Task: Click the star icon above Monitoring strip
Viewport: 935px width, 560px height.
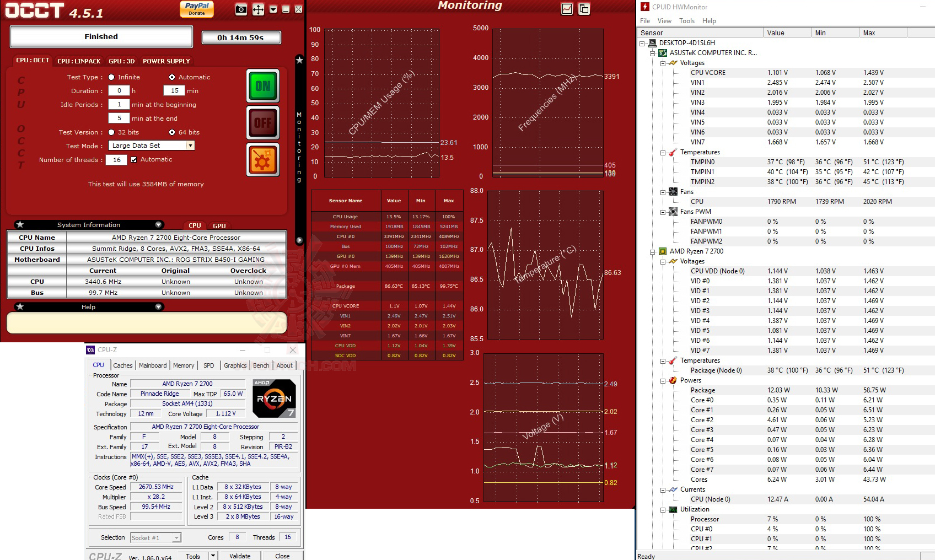Action: [299, 60]
